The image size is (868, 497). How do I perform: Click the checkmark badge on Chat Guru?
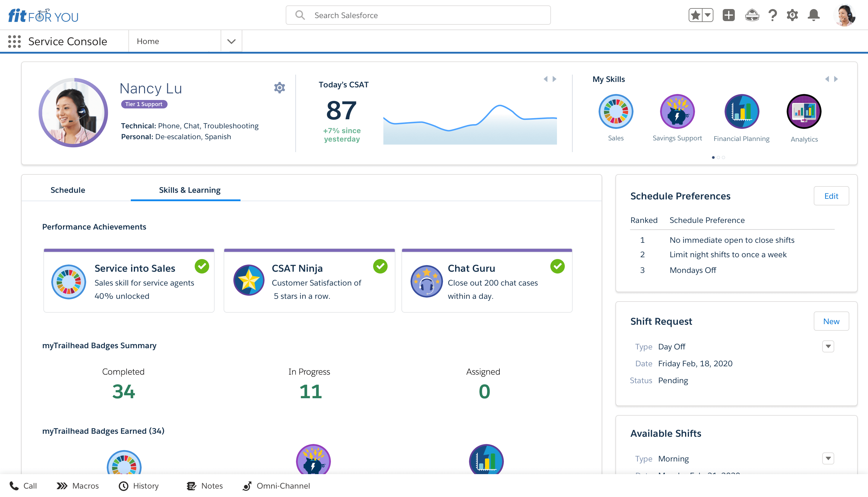click(x=557, y=266)
